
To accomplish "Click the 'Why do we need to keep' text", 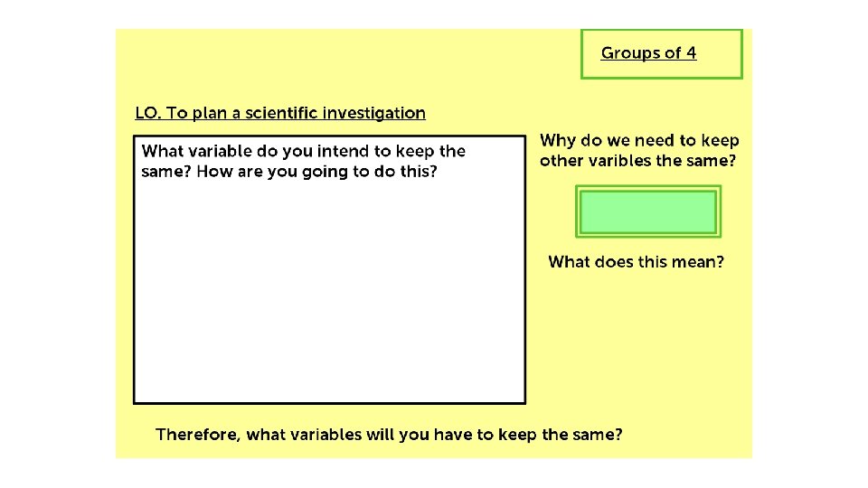I will (639, 141).
